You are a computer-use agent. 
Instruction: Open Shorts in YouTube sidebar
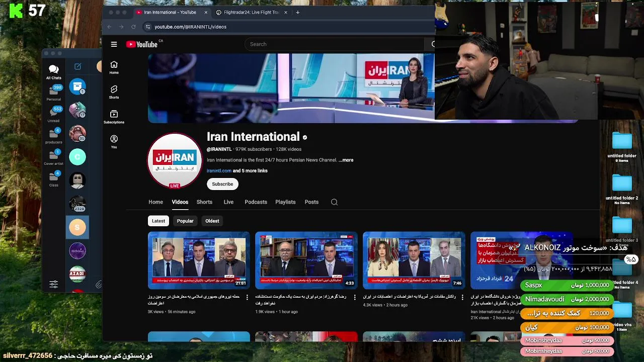pyautogui.click(x=114, y=92)
